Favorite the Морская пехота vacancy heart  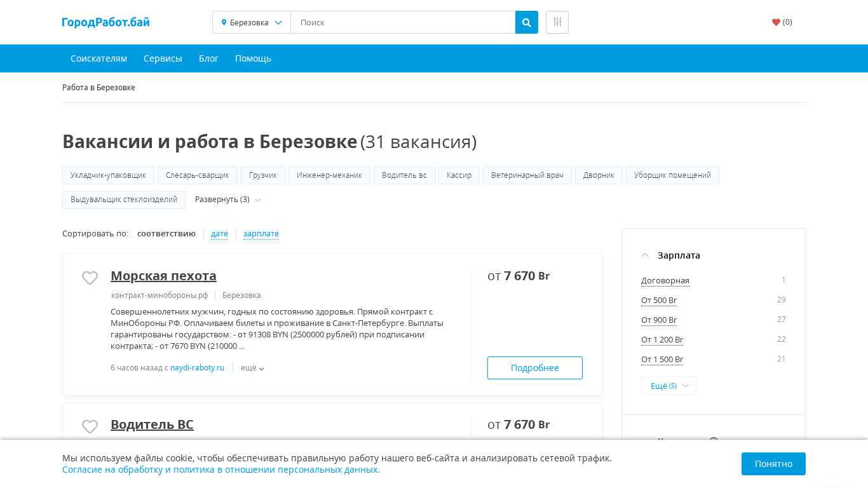pos(90,278)
